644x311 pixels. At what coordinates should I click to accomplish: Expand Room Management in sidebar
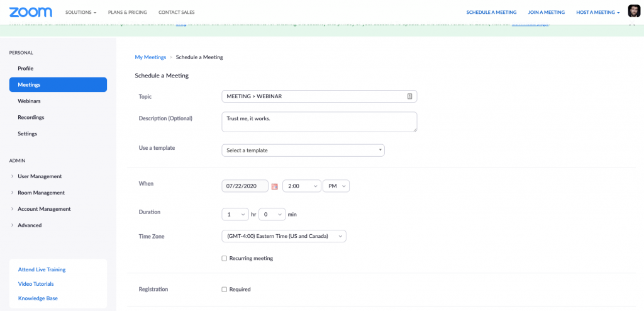point(41,193)
